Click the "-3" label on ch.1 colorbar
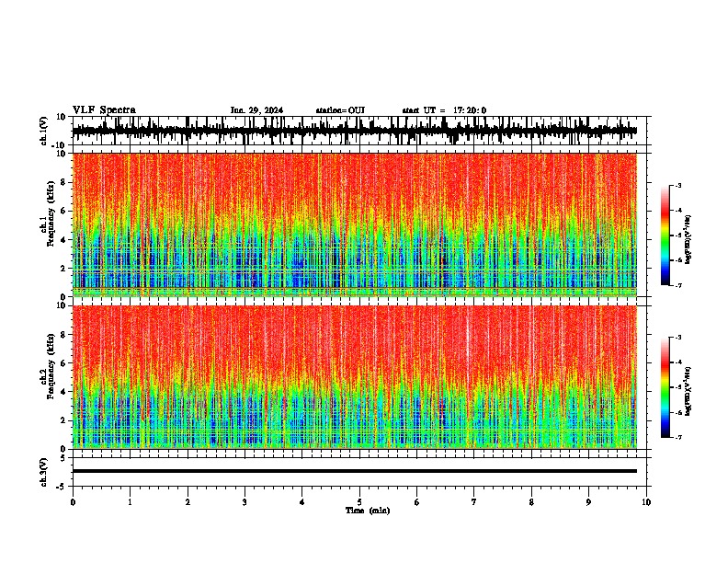Image resolution: width=728 pixels, height=563 pixels. (677, 186)
